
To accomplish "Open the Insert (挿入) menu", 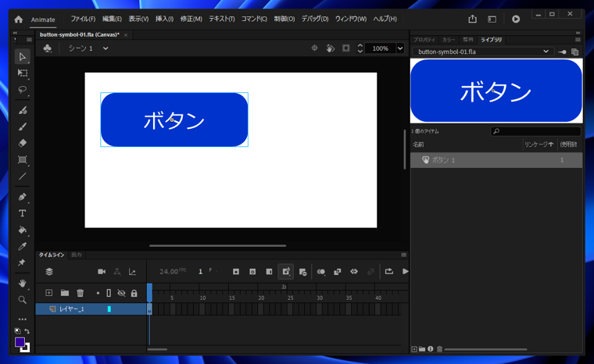I will [x=164, y=19].
